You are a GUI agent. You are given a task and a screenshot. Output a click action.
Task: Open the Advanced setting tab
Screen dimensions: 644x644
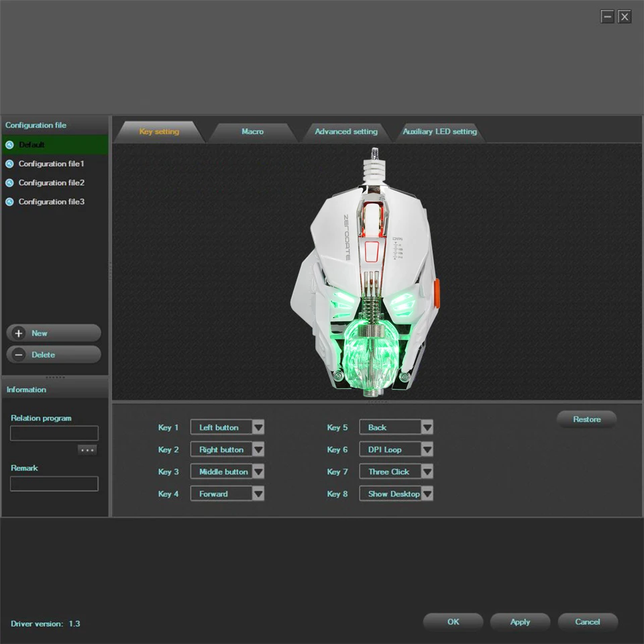(346, 132)
